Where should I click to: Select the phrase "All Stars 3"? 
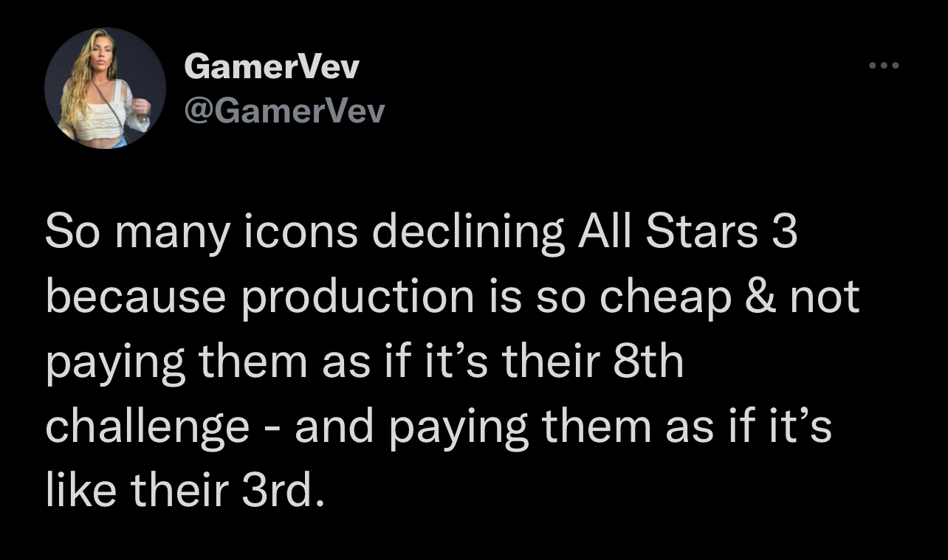click(x=687, y=232)
